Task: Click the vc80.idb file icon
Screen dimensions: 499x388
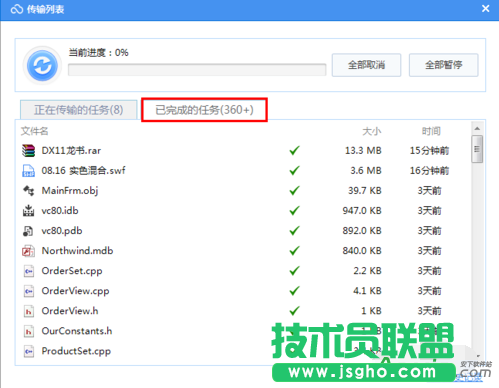Action: [x=28, y=211]
